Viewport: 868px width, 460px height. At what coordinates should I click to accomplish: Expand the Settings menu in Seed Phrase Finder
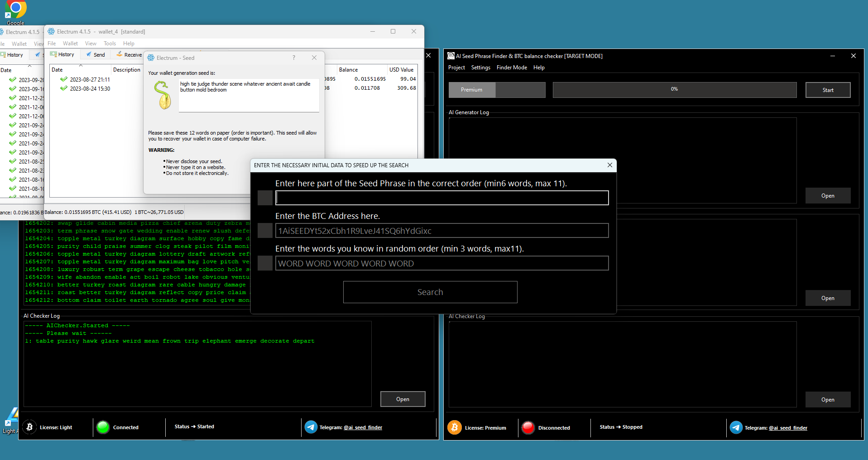(480, 68)
